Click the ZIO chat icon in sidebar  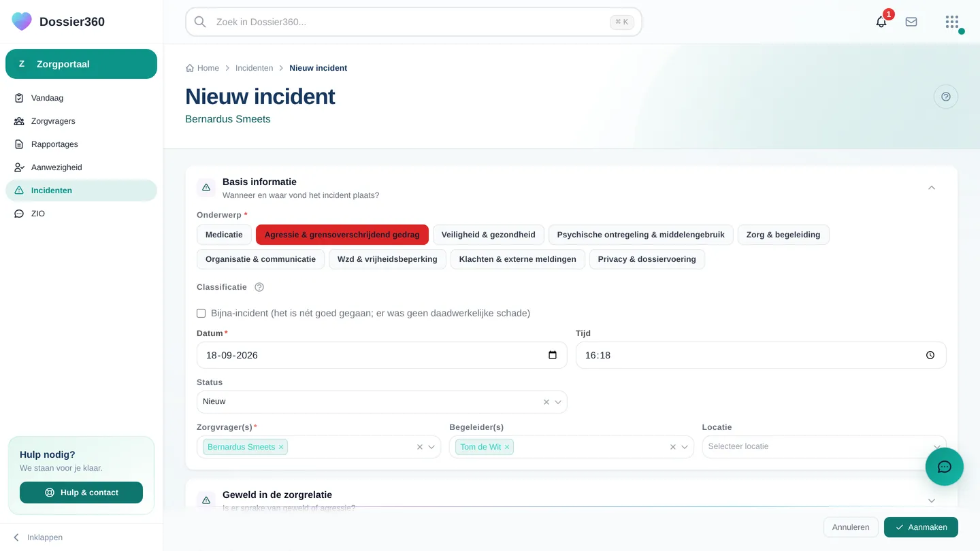[x=19, y=214]
